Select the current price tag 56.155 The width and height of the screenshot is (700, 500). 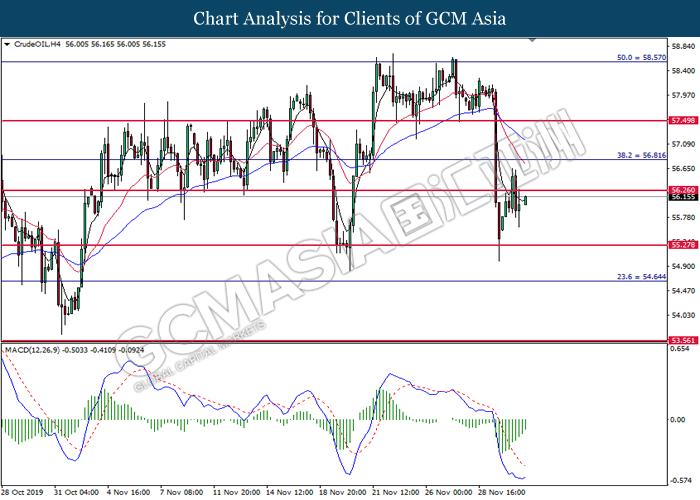[683, 197]
